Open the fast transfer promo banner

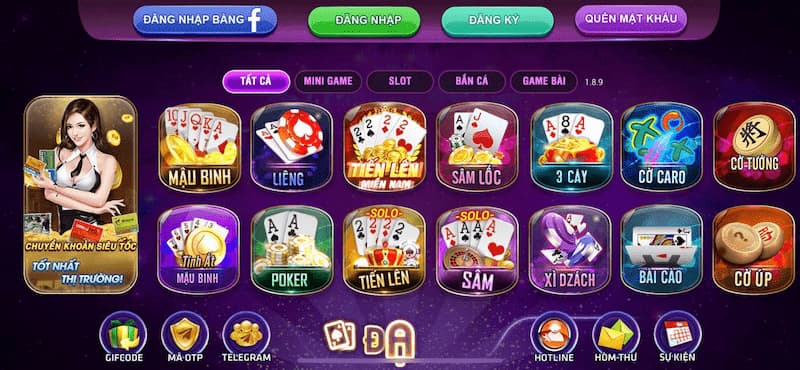81,195
